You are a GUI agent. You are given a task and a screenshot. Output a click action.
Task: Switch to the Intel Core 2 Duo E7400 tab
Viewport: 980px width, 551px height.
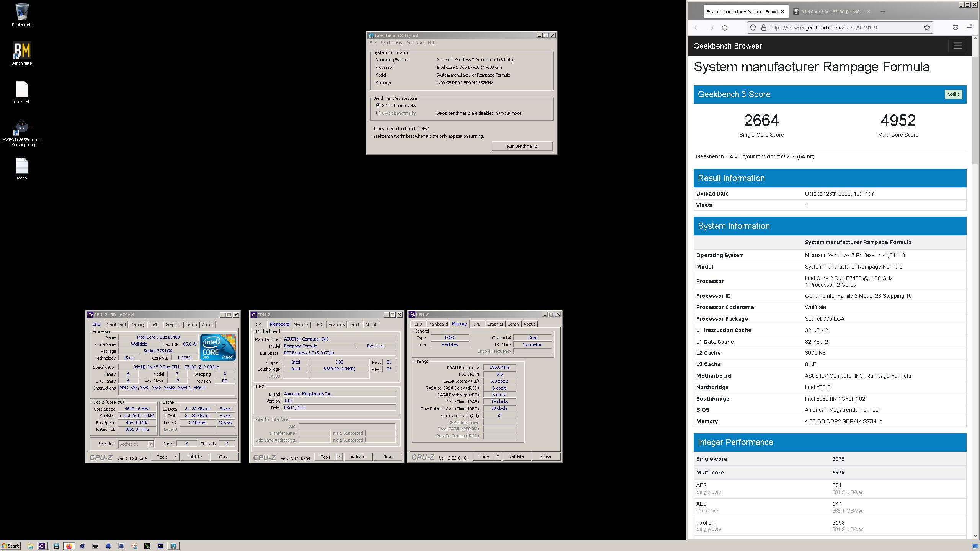point(831,12)
